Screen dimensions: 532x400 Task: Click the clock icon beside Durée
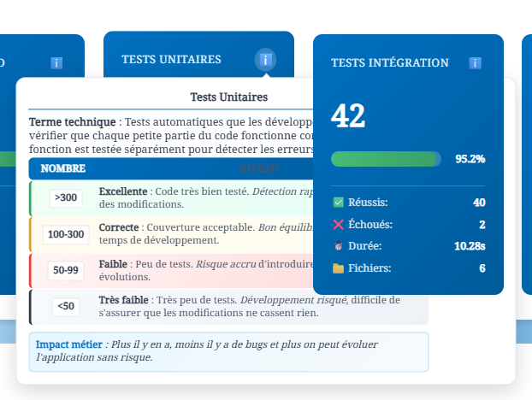click(338, 246)
